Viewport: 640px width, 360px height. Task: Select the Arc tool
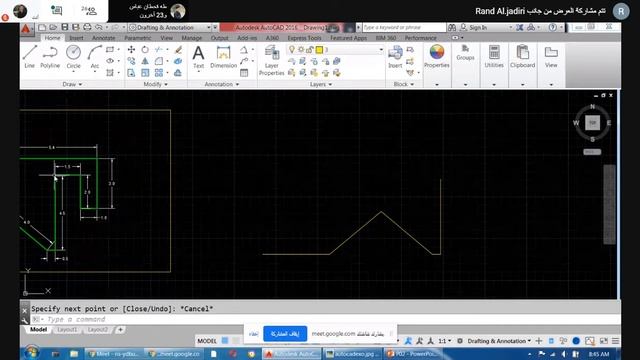95,56
